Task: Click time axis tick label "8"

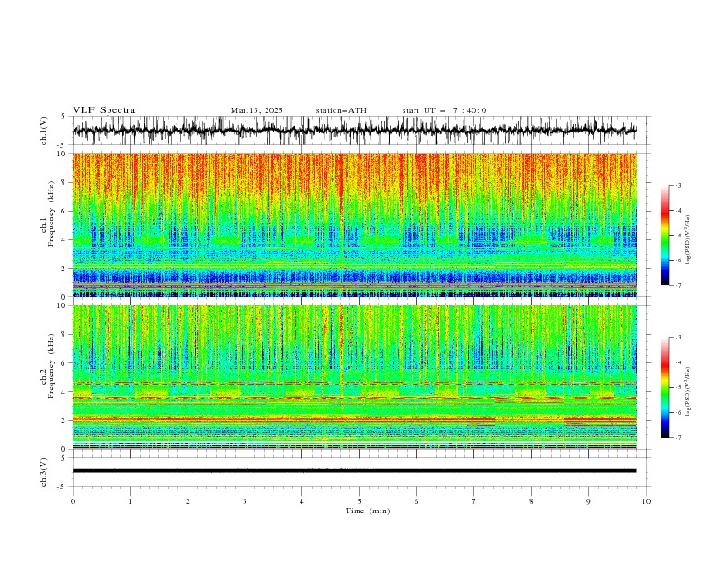Action: point(531,501)
